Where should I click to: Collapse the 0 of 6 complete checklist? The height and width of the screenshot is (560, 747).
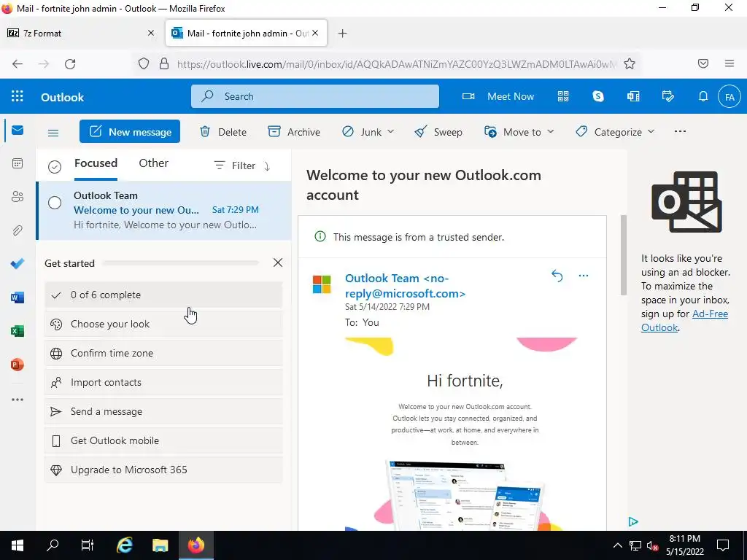163,295
